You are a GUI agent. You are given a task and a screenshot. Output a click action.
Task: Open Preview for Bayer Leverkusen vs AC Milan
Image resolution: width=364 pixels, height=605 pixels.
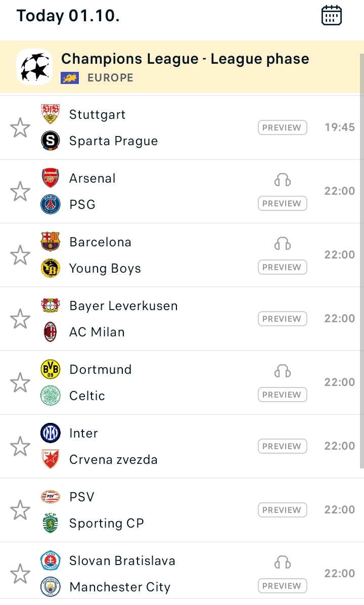tap(282, 319)
